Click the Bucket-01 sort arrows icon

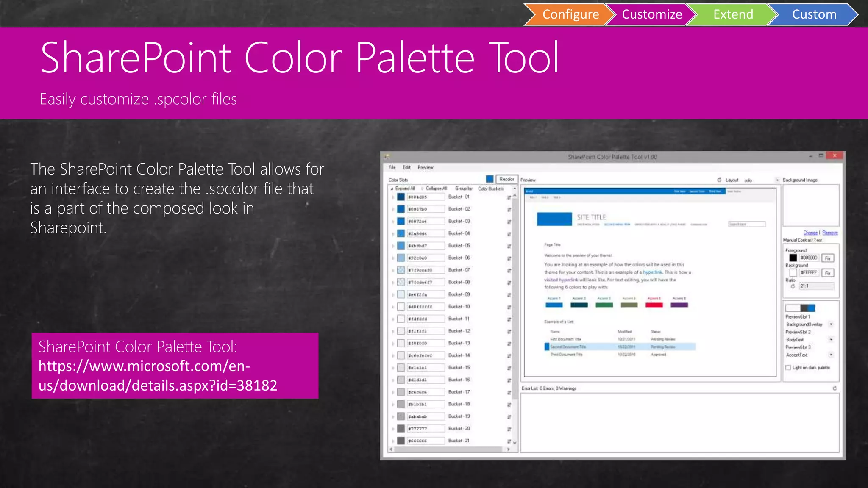point(509,197)
